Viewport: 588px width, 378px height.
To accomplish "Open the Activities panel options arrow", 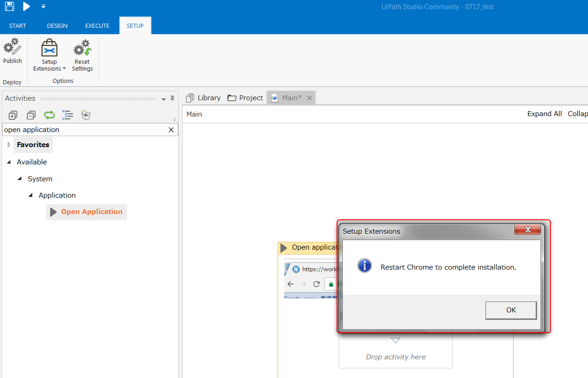I will click(164, 99).
